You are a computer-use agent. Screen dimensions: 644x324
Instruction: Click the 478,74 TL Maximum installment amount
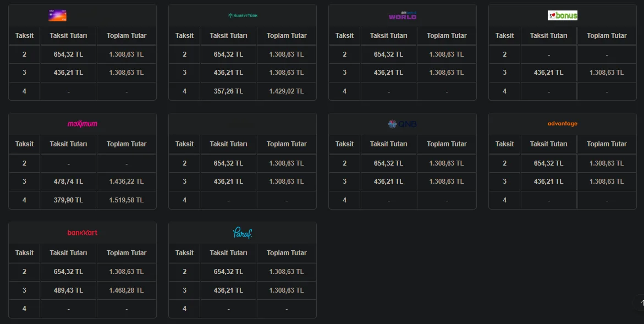(68, 182)
